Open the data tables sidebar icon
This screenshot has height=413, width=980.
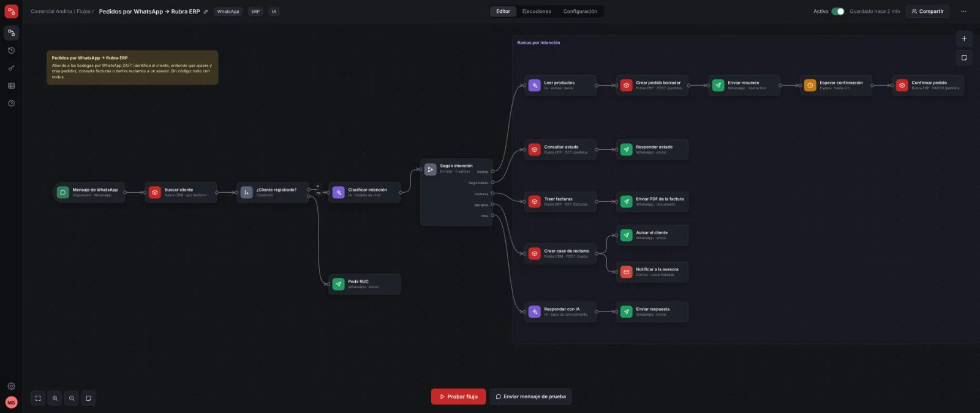(11, 86)
